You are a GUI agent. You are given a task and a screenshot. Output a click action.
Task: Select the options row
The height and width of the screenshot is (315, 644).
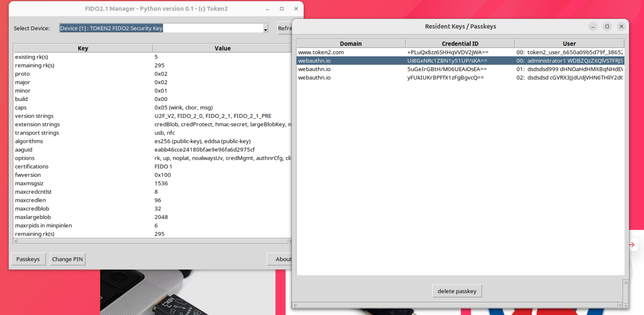coord(153,158)
